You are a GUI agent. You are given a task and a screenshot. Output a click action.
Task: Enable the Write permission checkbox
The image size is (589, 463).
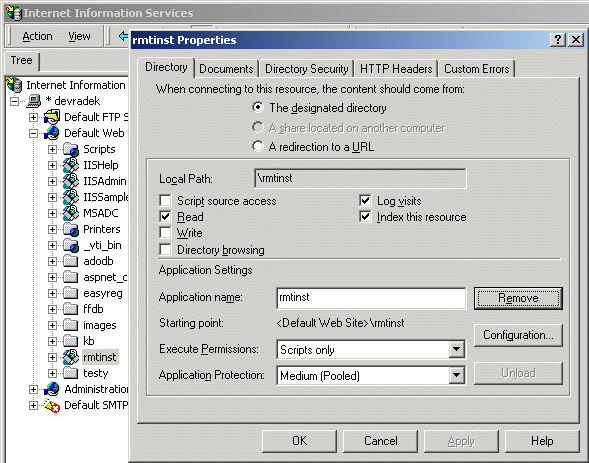click(165, 233)
